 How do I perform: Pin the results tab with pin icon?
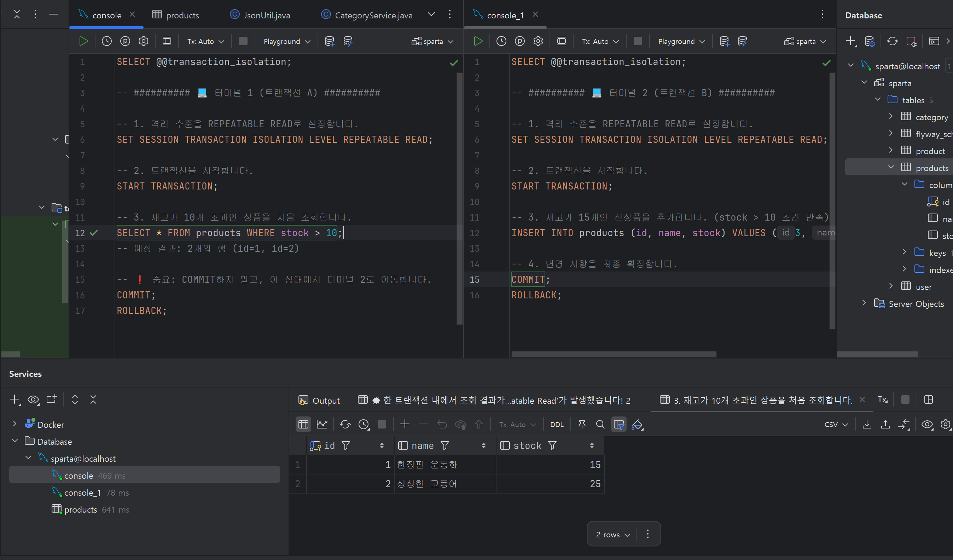(x=582, y=425)
